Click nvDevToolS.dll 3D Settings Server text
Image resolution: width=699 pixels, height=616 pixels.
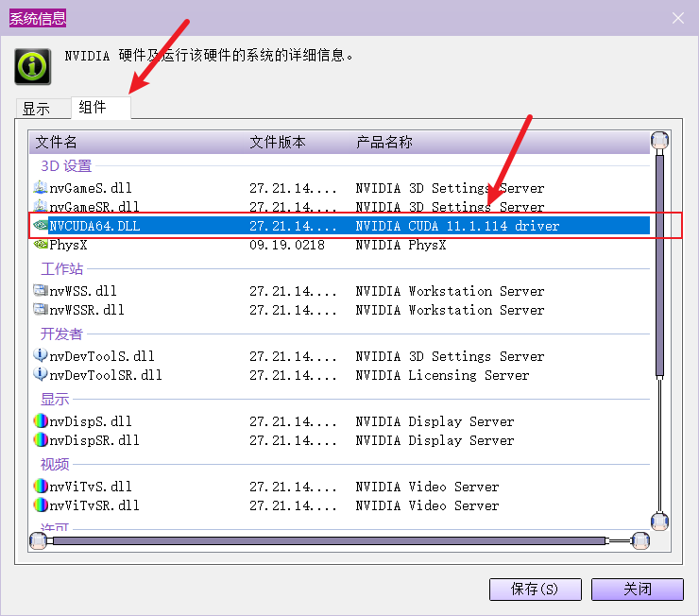point(450,356)
